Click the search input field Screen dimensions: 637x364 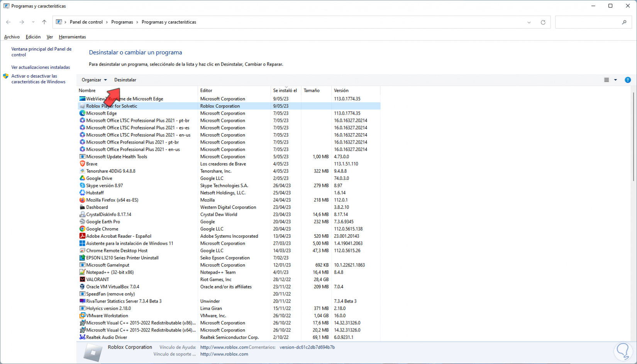pos(588,22)
